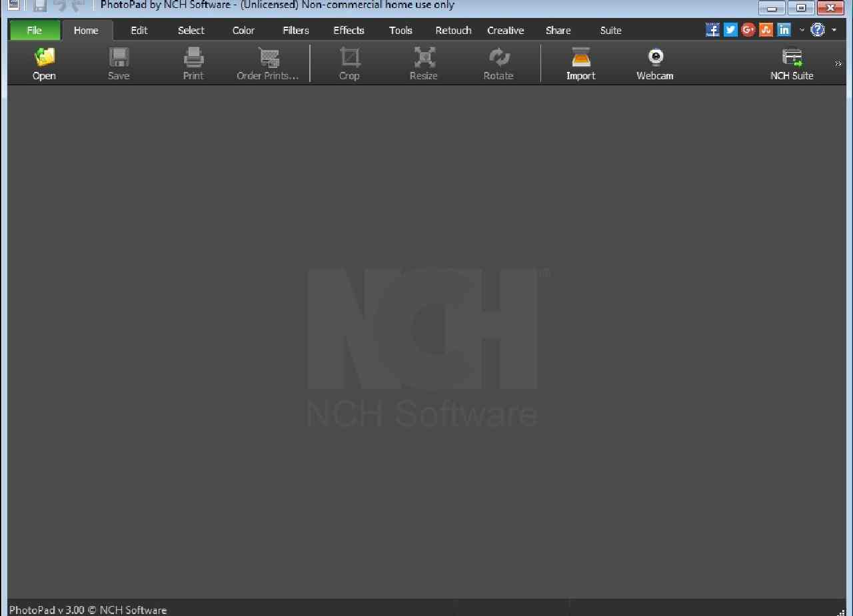
Task: Go to the Tools tab
Action: 401,30
